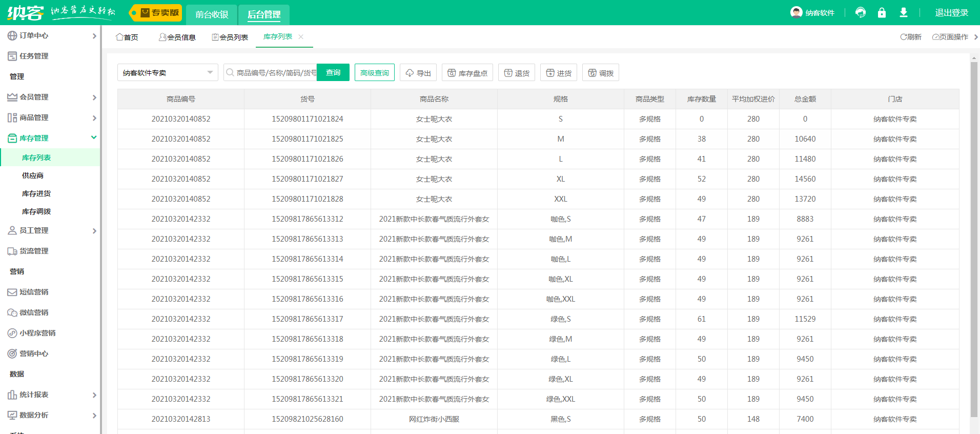This screenshot has height=434, width=980.
Task: Expand 商品管理 chevron
Action: point(94,118)
